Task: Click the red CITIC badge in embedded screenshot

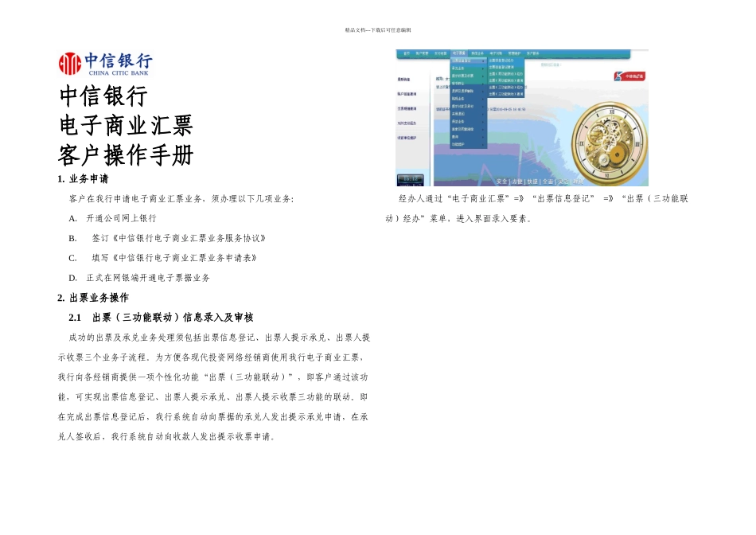Action: pyautogui.click(x=629, y=76)
